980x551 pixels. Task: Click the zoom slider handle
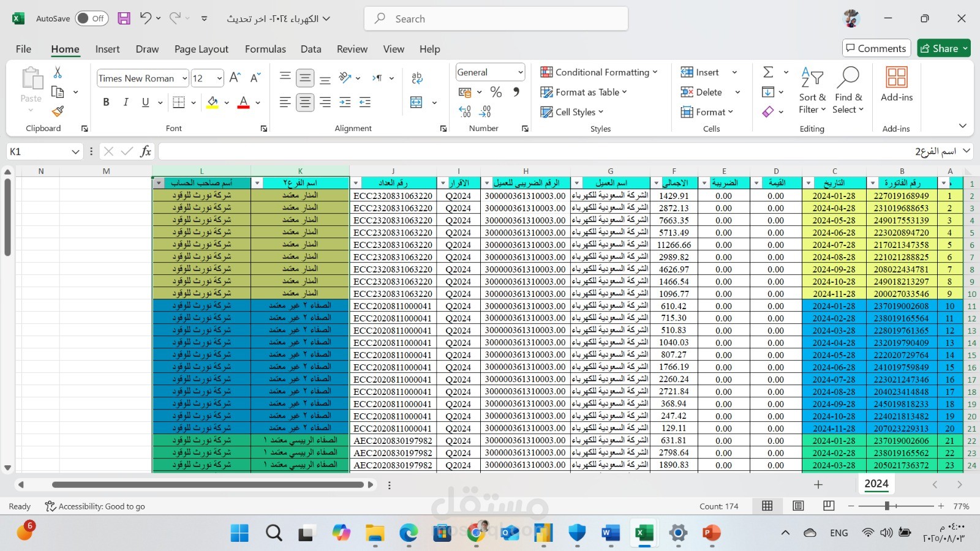tap(887, 506)
